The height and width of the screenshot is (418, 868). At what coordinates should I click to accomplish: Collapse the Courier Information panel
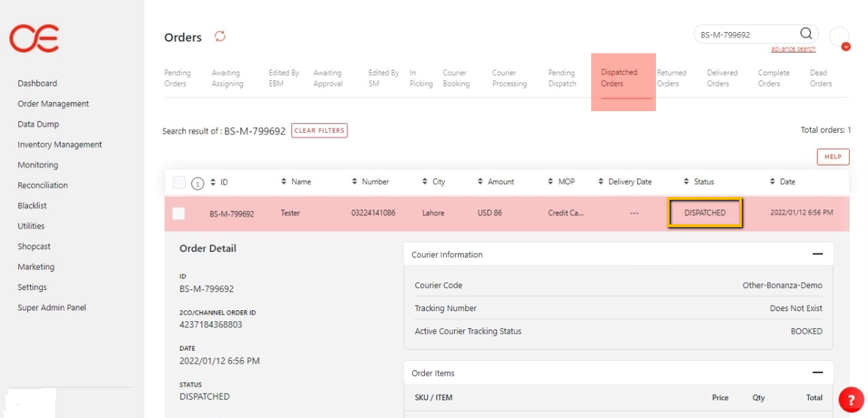[x=817, y=254]
